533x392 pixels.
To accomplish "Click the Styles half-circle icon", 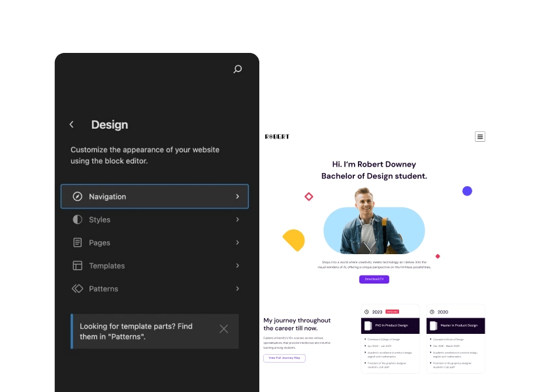I will pos(78,220).
